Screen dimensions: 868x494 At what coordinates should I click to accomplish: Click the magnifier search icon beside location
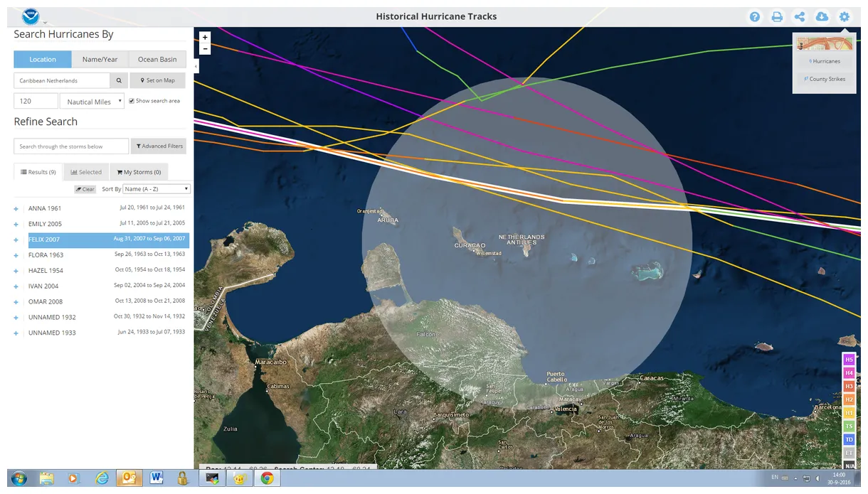click(x=119, y=80)
